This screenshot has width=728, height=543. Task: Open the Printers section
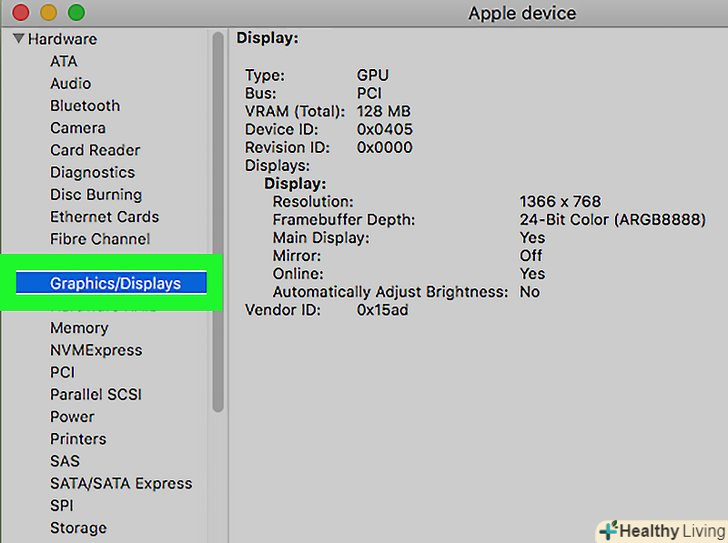78,439
